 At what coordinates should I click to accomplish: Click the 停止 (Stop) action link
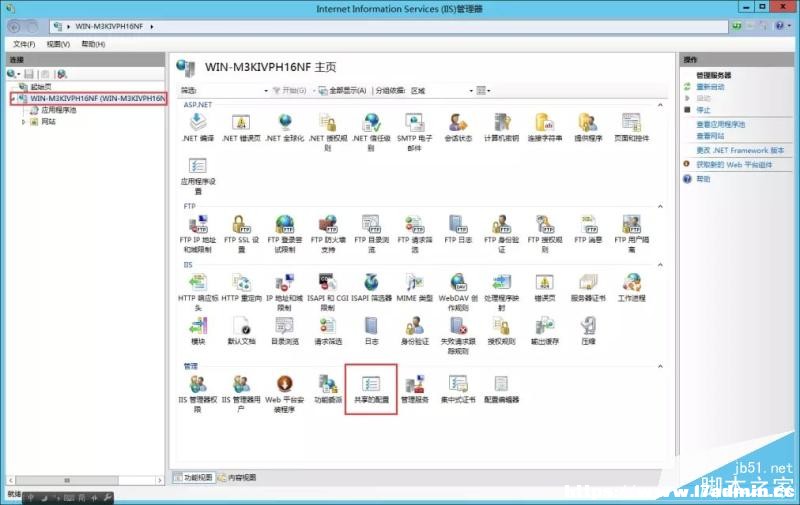coord(703,110)
